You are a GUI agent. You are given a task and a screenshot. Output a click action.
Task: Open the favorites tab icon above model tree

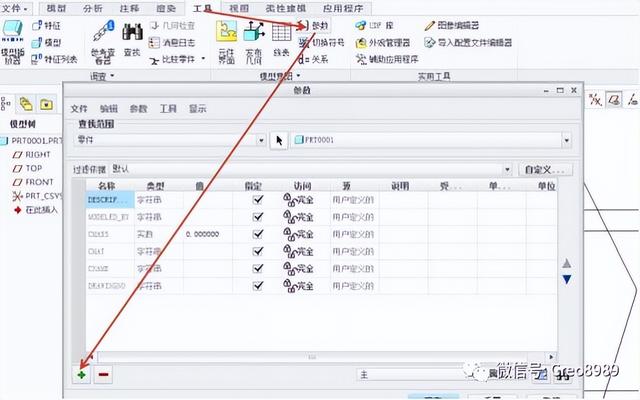[46, 104]
